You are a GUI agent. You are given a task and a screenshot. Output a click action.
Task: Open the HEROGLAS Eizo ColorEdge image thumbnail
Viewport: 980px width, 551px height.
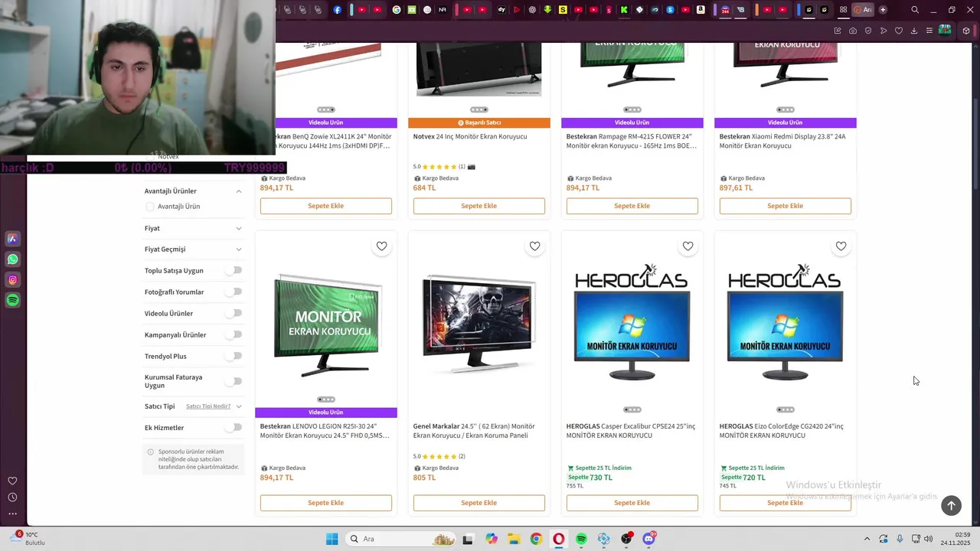pyautogui.click(x=785, y=322)
